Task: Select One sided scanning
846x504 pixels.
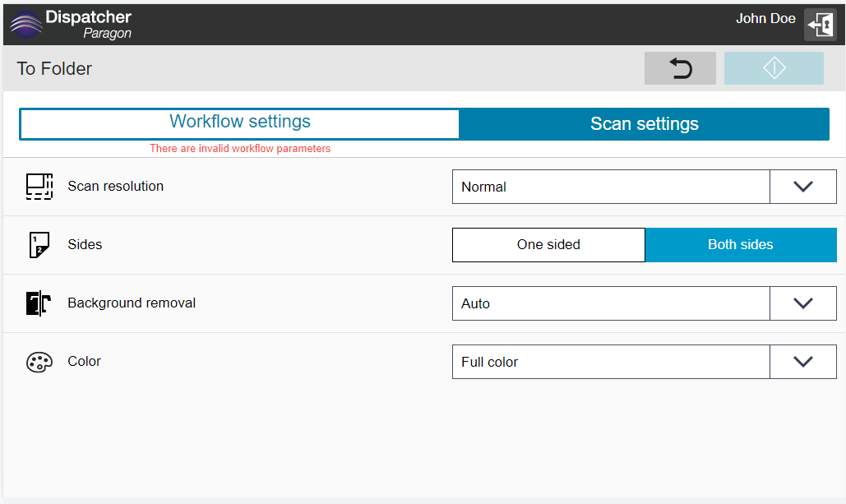Action: (548, 245)
